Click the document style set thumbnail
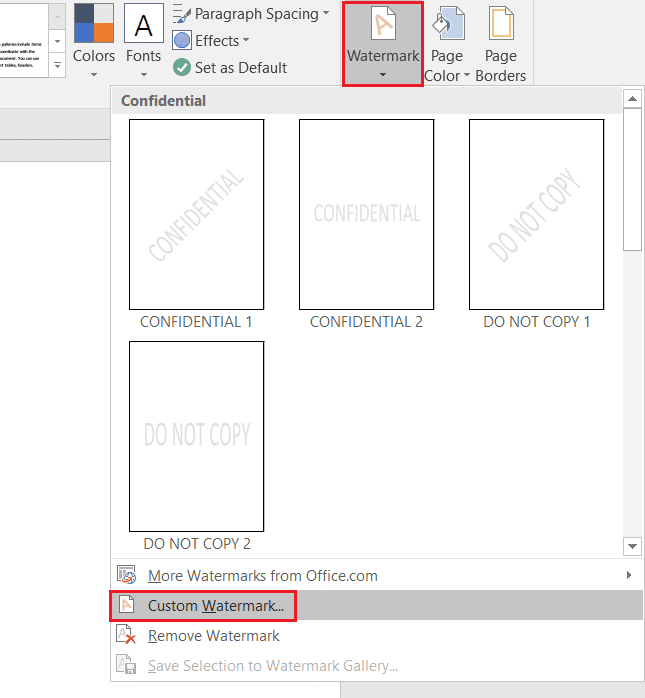645x698 pixels. pos(24,41)
